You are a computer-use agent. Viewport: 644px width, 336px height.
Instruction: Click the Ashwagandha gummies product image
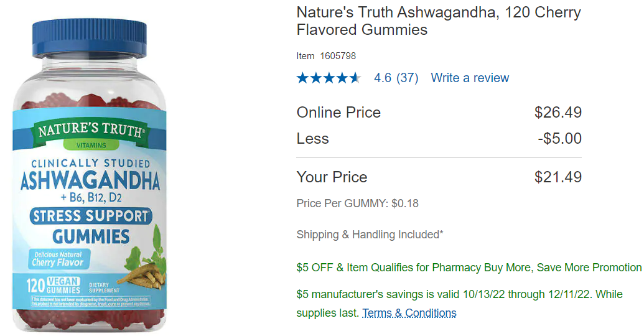tap(90, 175)
